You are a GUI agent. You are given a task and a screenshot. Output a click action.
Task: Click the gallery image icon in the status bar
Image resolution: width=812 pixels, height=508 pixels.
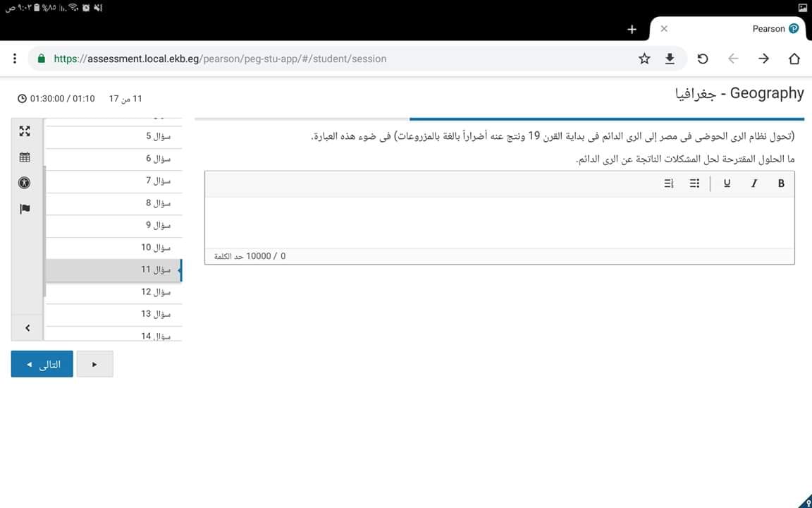[x=803, y=8]
